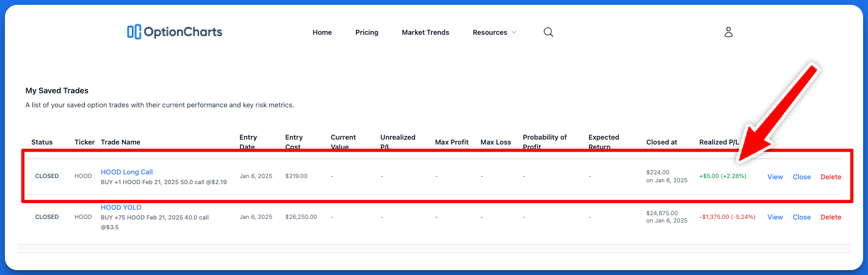Click the Entry Date column header
Screen dimensions: 868x275
coord(248,142)
